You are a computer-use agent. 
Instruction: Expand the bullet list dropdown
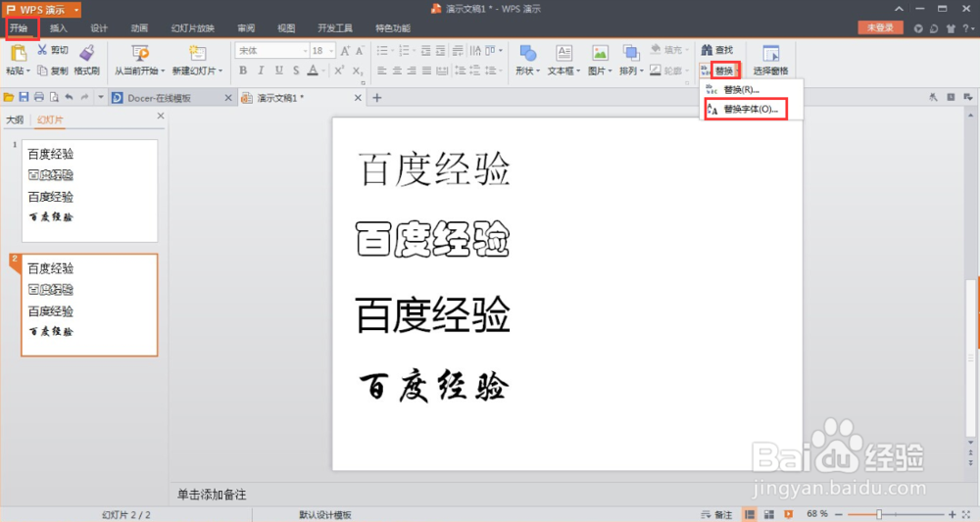pyautogui.click(x=392, y=51)
